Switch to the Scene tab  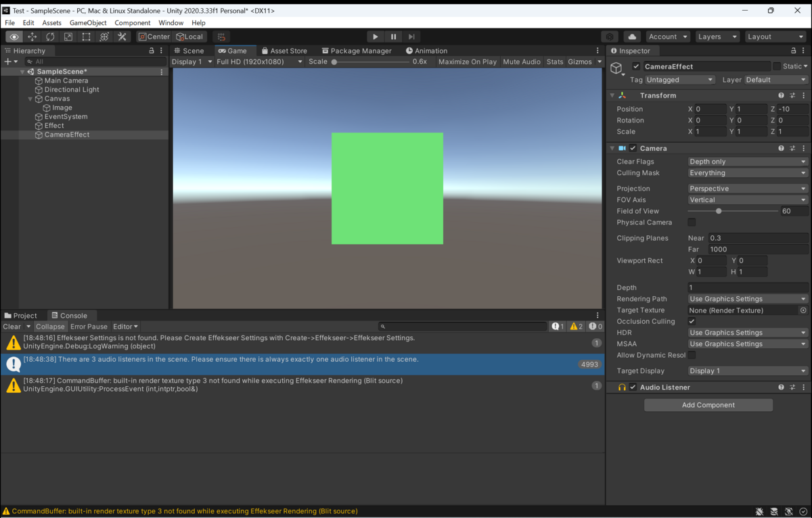189,51
